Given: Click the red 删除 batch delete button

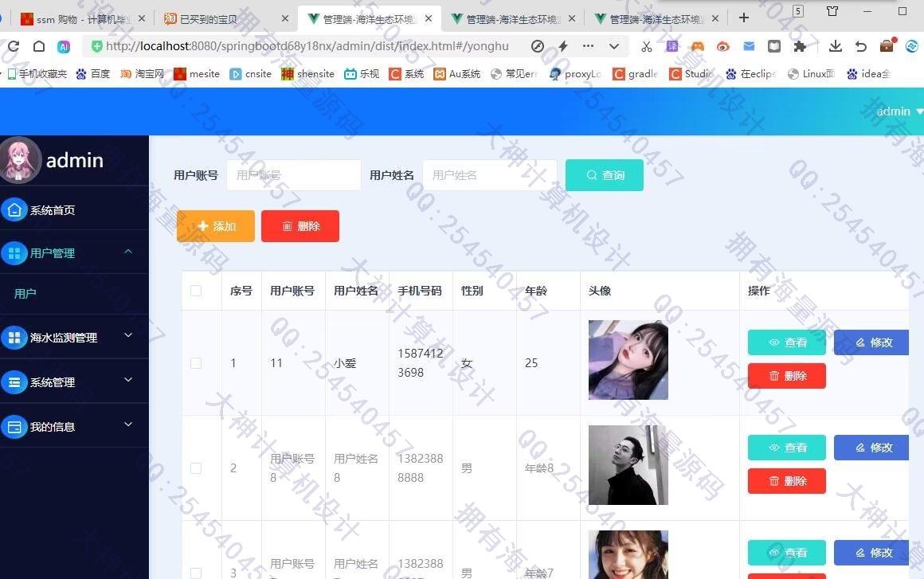Looking at the screenshot, I should [300, 226].
